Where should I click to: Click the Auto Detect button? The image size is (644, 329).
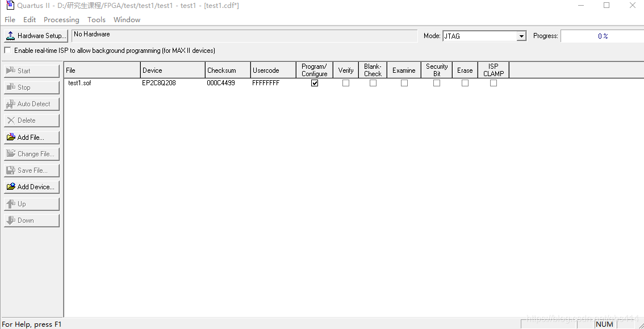[x=32, y=104]
